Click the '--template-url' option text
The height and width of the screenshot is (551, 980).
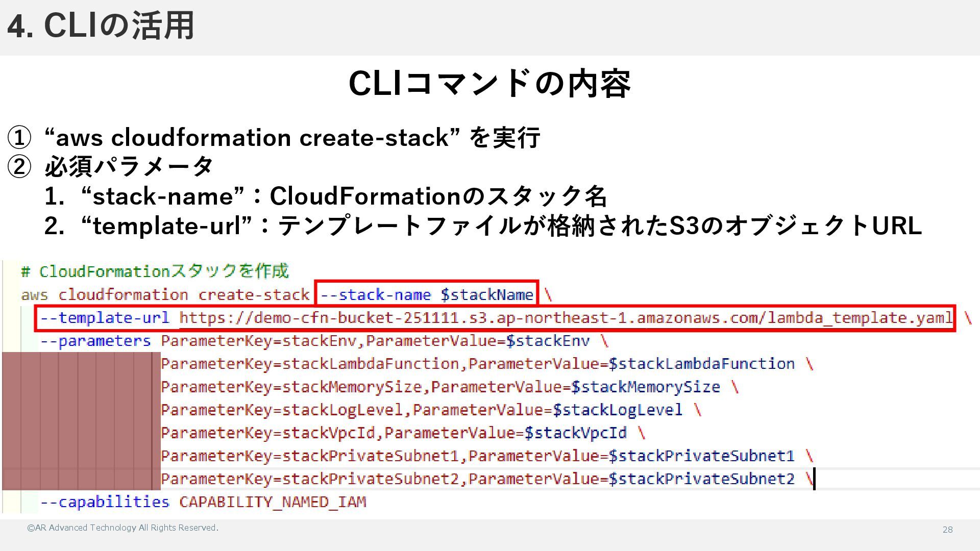(105, 318)
